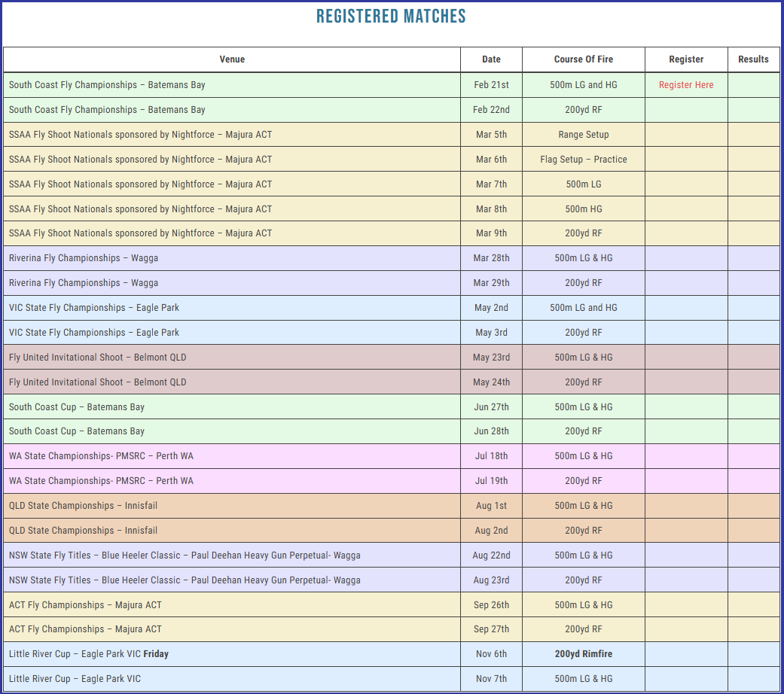Select the Feb 21st date cell
Viewport: 784px width, 694px height.
tap(491, 85)
